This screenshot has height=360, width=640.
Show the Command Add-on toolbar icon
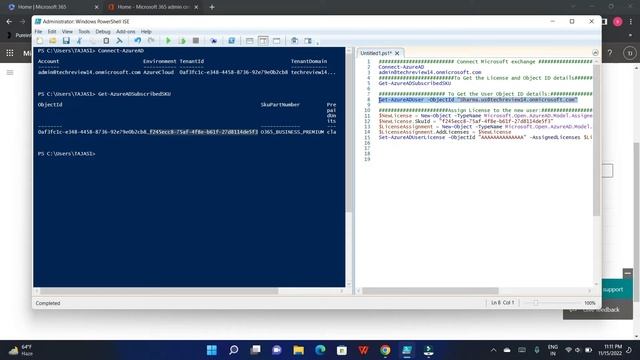pos(308,41)
